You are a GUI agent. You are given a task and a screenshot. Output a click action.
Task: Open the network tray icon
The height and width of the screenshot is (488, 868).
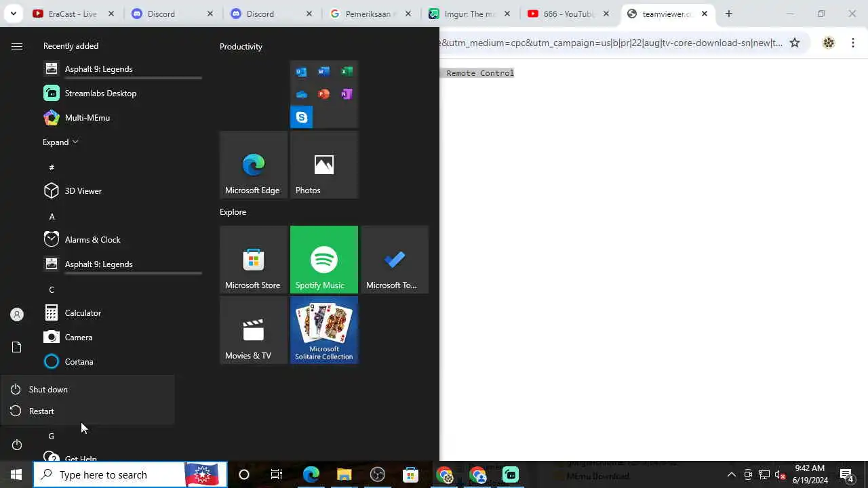click(x=764, y=474)
